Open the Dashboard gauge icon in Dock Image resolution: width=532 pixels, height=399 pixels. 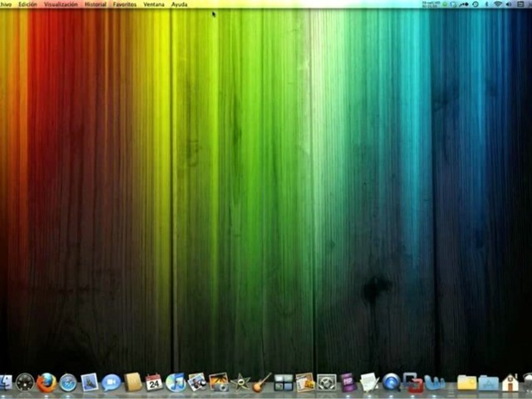pos(25,382)
